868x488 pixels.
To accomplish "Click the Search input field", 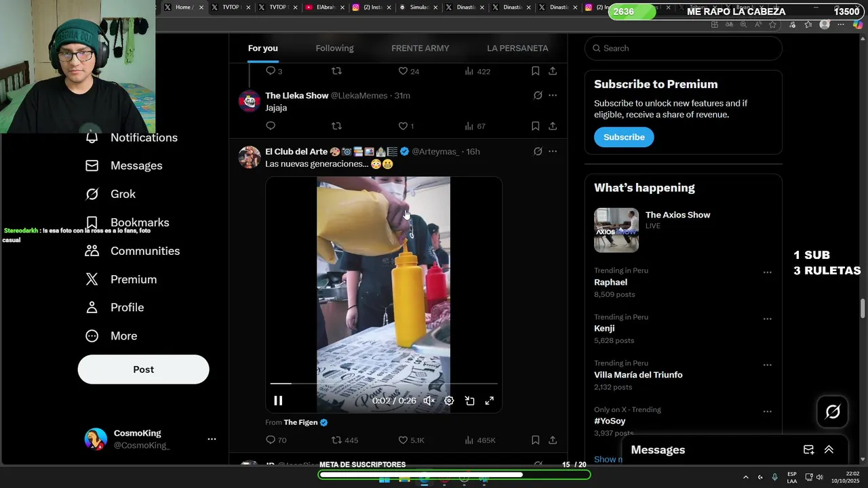I will tap(684, 48).
